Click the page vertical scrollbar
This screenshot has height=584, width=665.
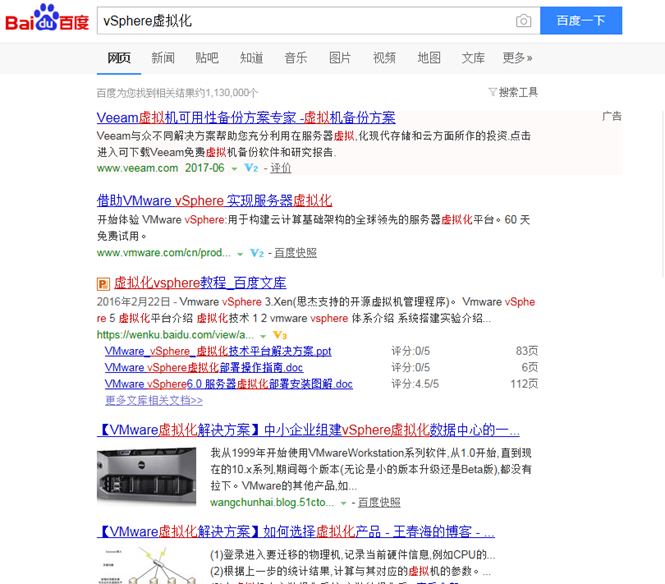662,193
